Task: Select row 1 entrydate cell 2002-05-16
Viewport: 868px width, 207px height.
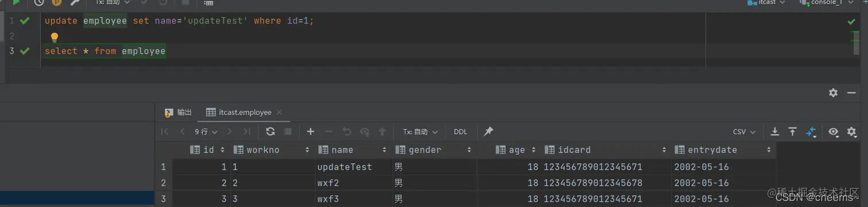Action: pyautogui.click(x=724, y=167)
